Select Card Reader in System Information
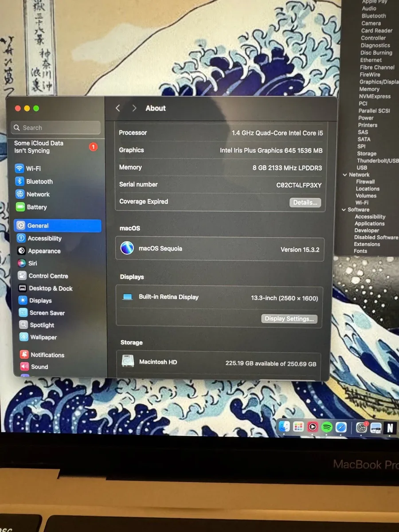This screenshot has height=532, width=399. 377,31
